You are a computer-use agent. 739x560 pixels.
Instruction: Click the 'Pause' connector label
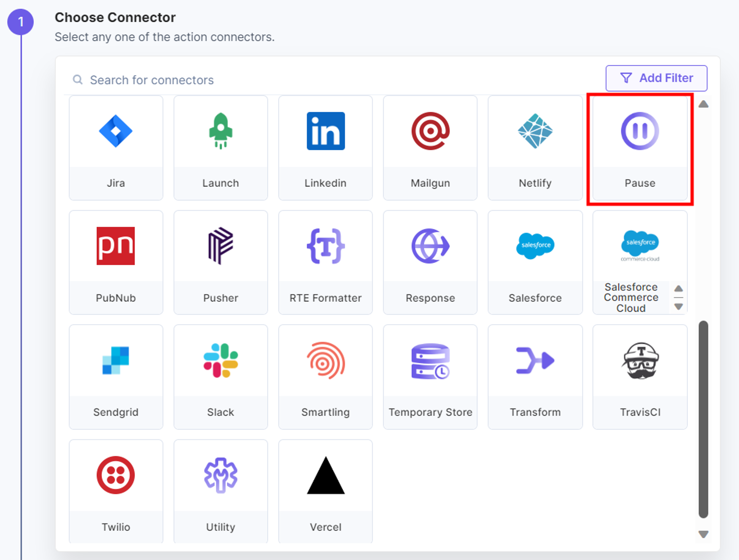click(x=640, y=183)
